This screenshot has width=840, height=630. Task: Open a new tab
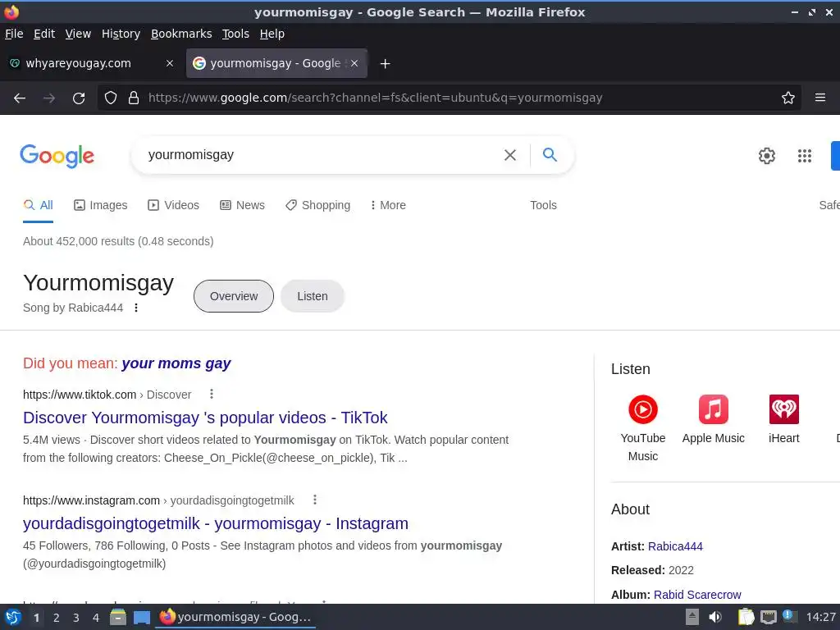[x=385, y=64]
